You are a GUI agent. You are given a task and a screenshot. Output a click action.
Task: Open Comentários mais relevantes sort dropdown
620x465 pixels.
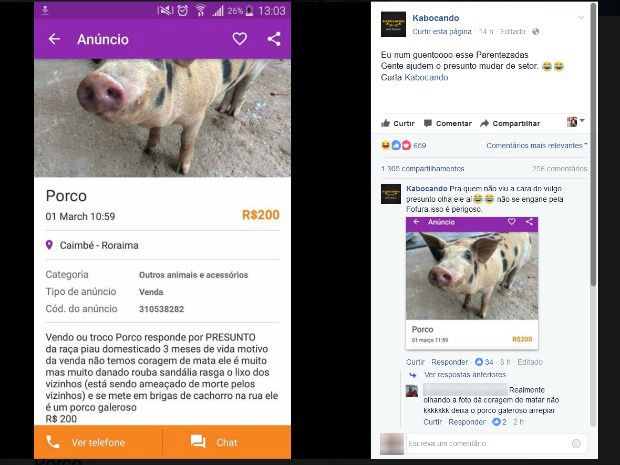(537, 146)
